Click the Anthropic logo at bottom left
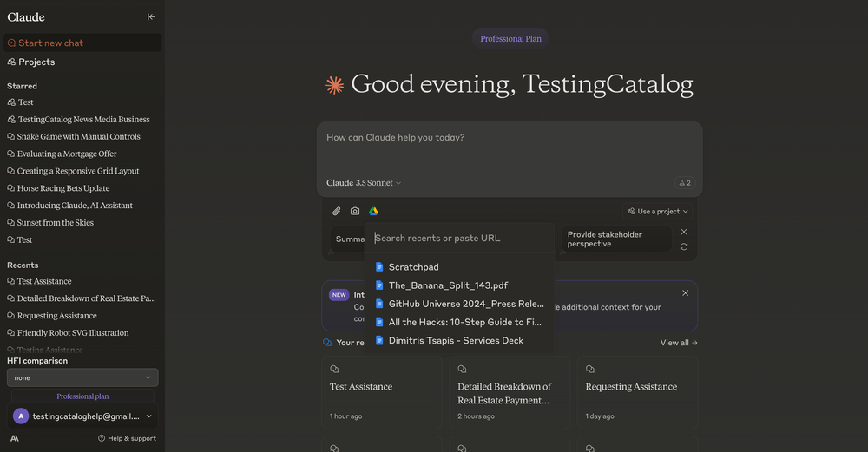 pos(15,438)
